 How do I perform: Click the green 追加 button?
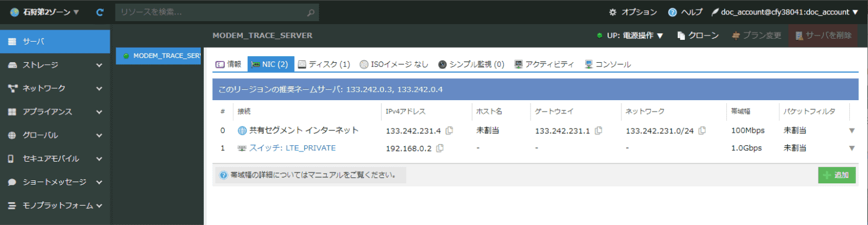pyautogui.click(x=837, y=175)
